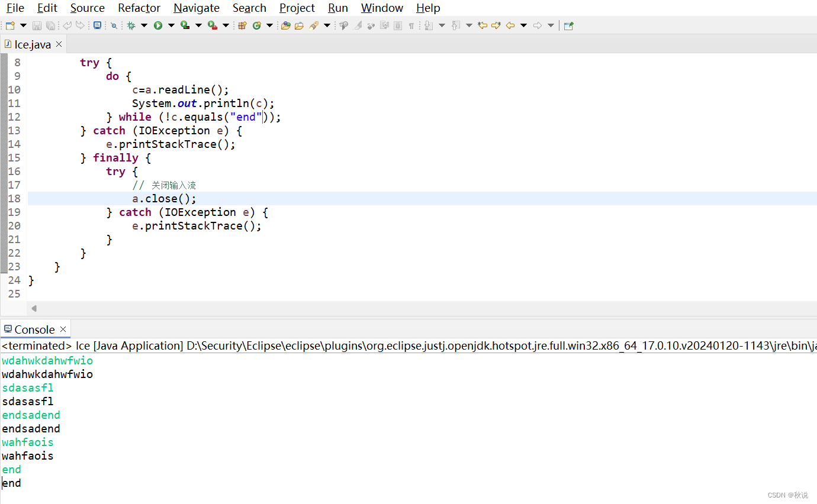Click the New Java Class icon
Screen dimensions: 817x504
coord(257,25)
